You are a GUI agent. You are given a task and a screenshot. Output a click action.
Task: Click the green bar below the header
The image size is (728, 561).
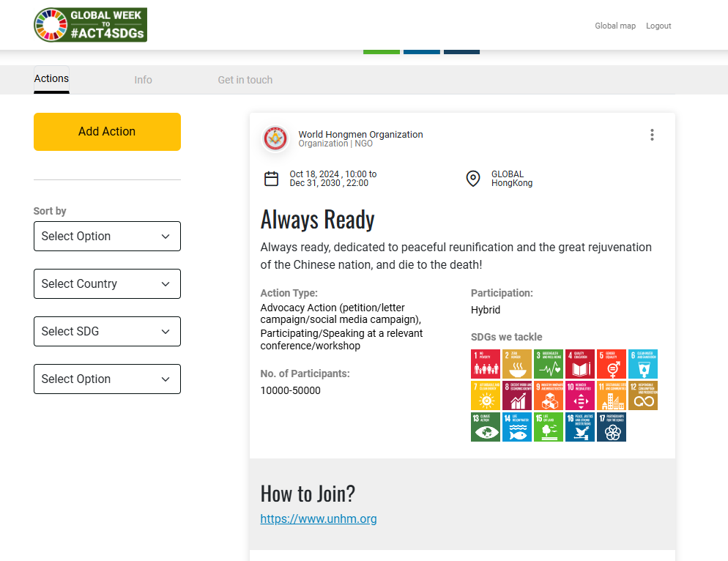click(382, 52)
